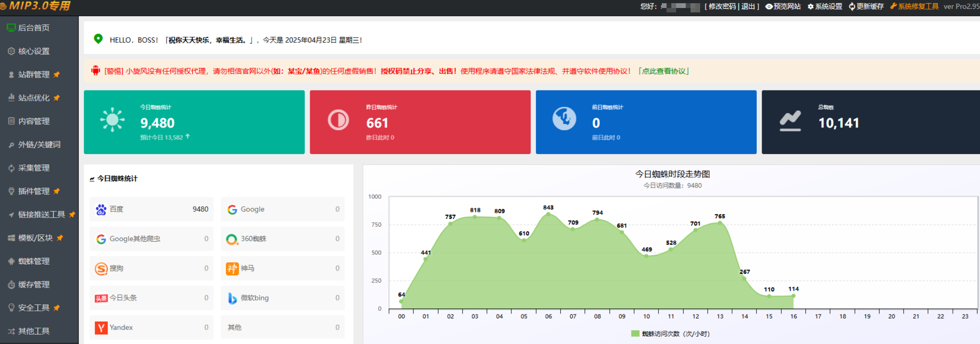
Task: Toggle the green chart legend swatch
Action: click(635, 334)
